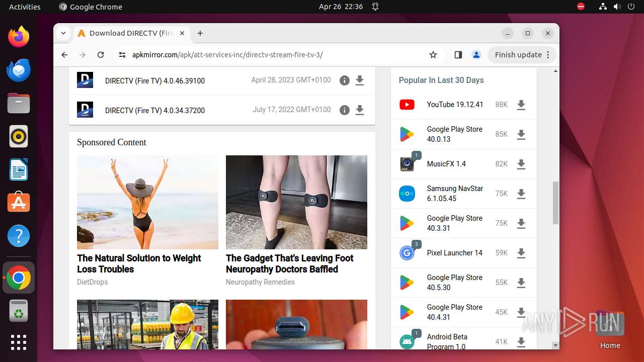
Task: Open LibreOffice Writer from the dock
Action: [19, 169]
